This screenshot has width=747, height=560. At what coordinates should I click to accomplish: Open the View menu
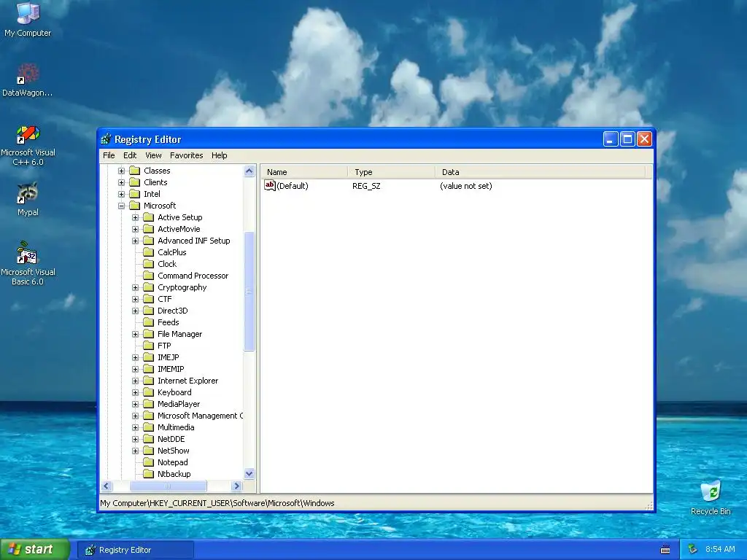tap(153, 155)
